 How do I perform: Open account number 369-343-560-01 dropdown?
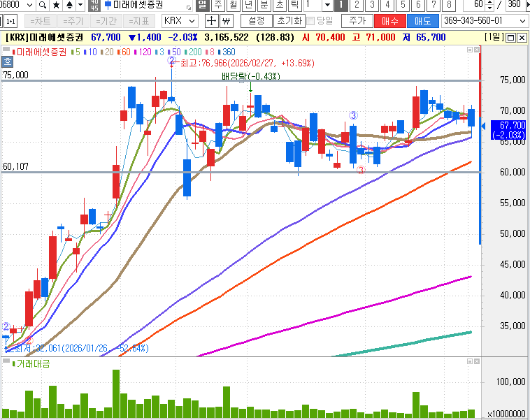coord(522,21)
